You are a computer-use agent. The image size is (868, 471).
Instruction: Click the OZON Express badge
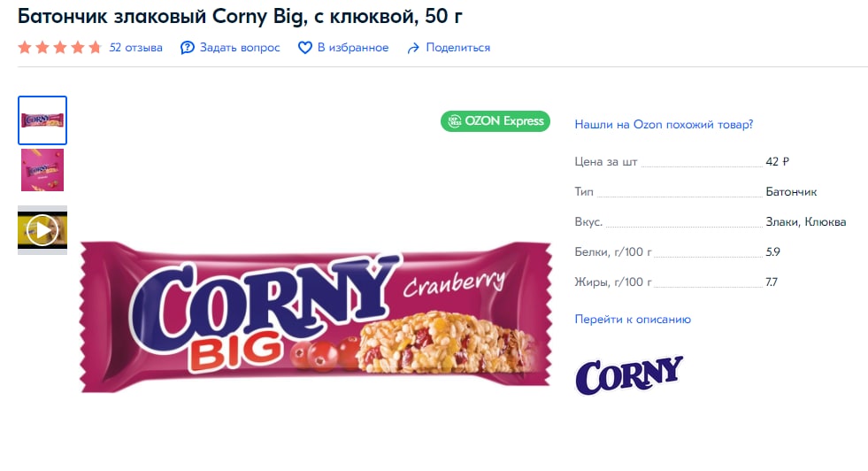coord(495,120)
